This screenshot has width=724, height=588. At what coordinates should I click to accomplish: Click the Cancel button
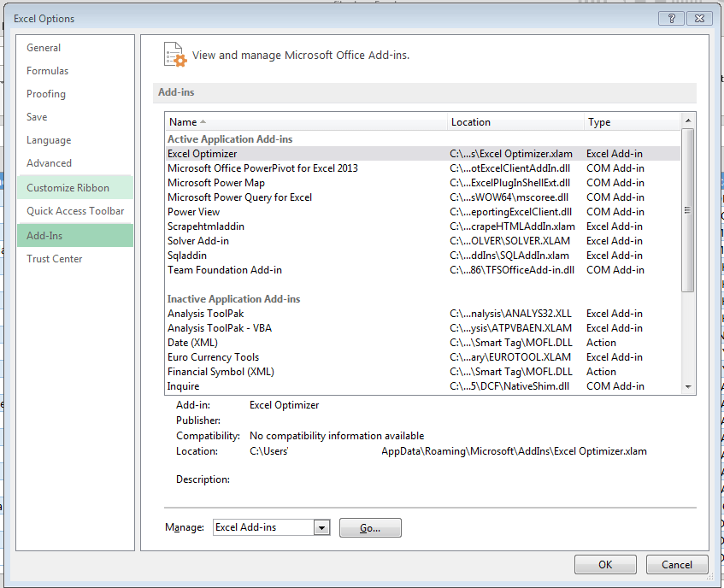point(677,564)
